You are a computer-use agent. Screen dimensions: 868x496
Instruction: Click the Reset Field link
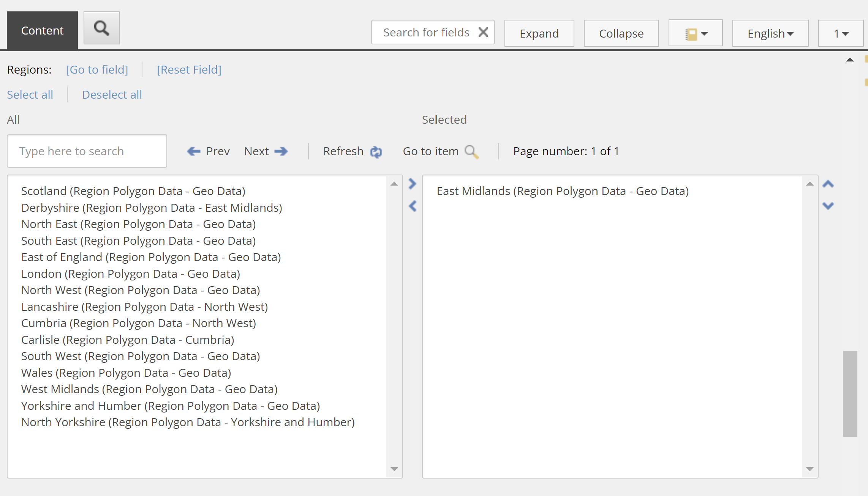(189, 69)
